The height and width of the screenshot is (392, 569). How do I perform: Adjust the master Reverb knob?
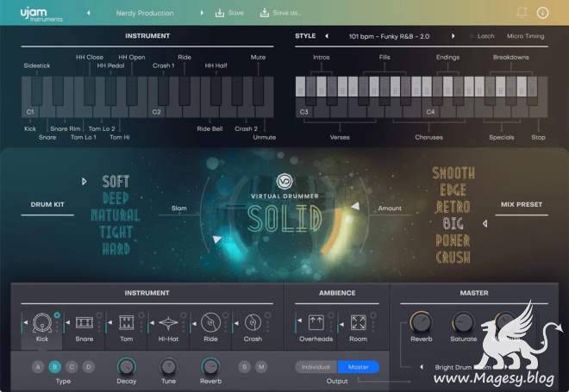(421, 322)
